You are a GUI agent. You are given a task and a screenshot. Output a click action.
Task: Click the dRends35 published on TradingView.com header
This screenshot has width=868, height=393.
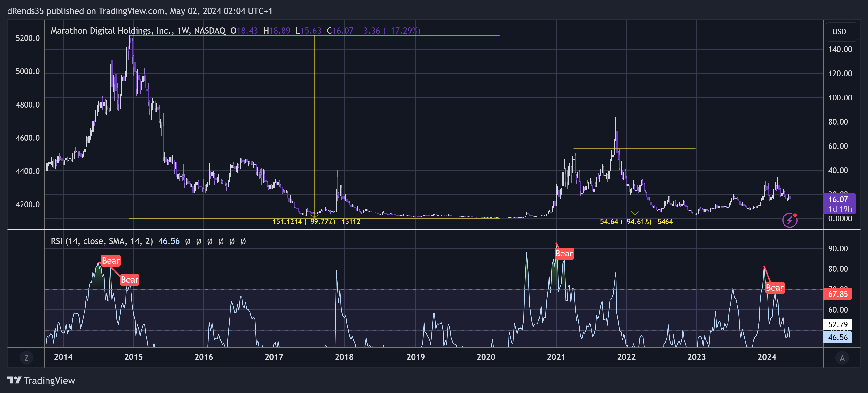click(x=140, y=11)
